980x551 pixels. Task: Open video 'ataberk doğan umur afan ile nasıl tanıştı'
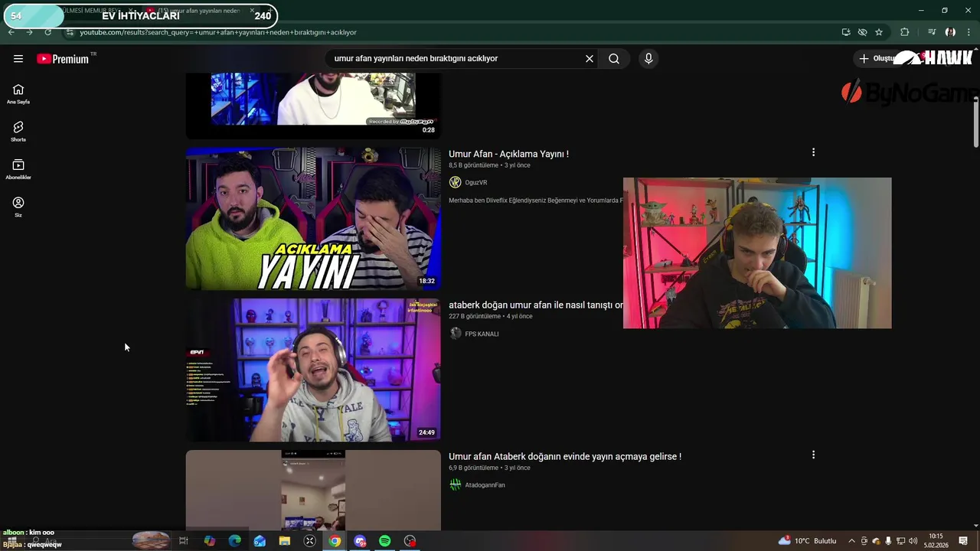[x=536, y=305]
